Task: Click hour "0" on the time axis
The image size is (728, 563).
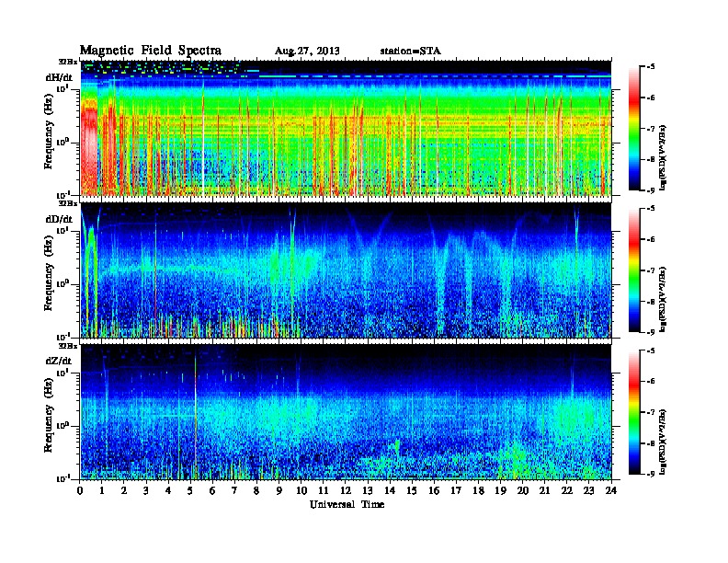Action: click(x=80, y=491)
